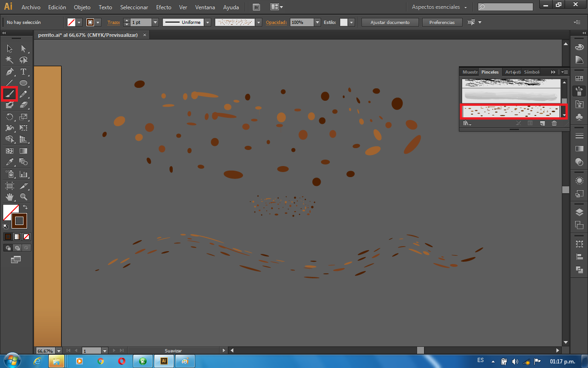Set paint mode to Color

8,236
